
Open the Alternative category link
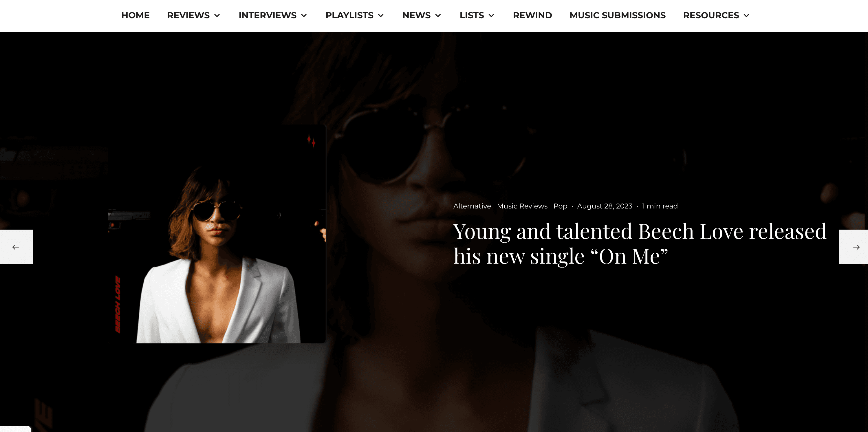(472, 206)
